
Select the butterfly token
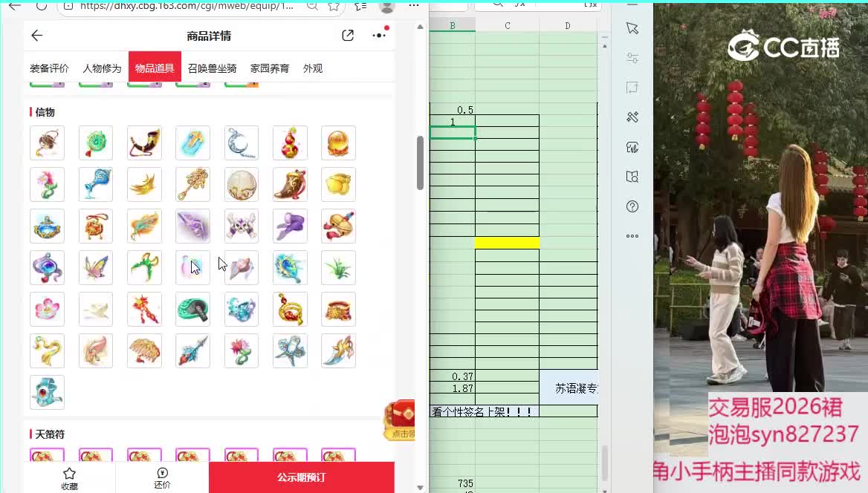[x=96, y=268]
